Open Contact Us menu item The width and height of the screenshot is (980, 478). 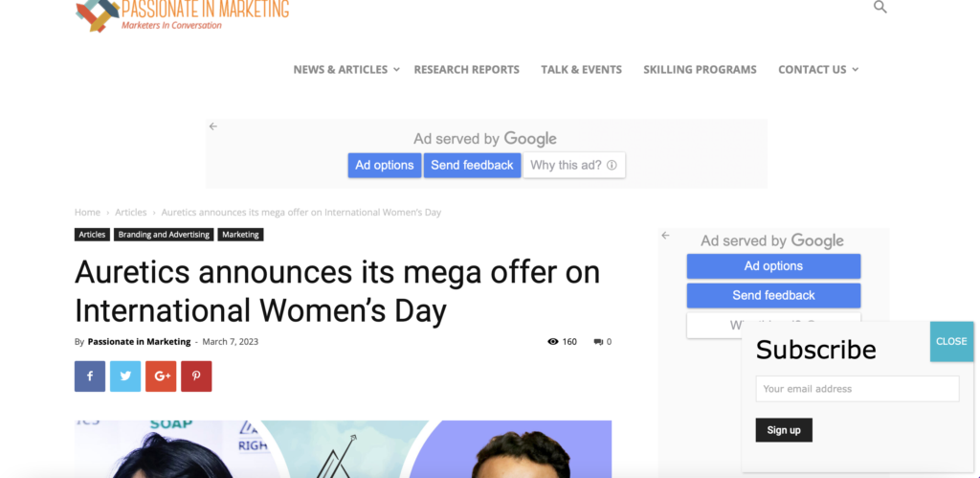point(812,69)
